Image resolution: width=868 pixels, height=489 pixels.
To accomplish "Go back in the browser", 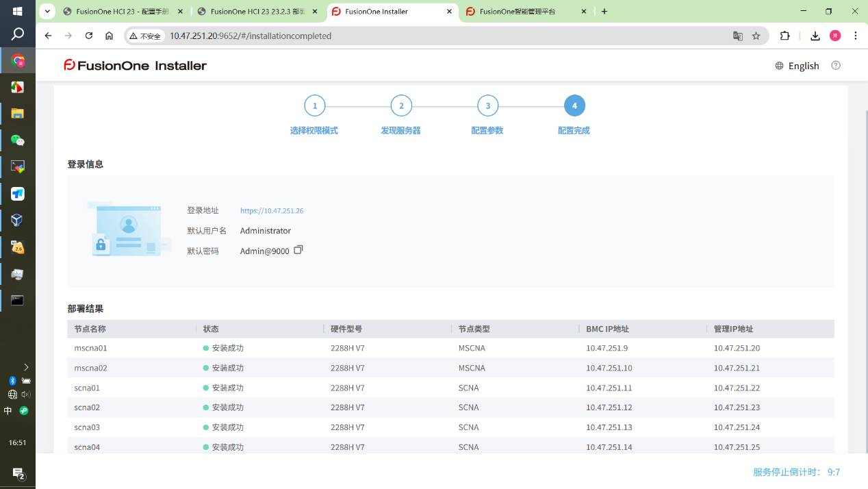I will pos(48,36).
